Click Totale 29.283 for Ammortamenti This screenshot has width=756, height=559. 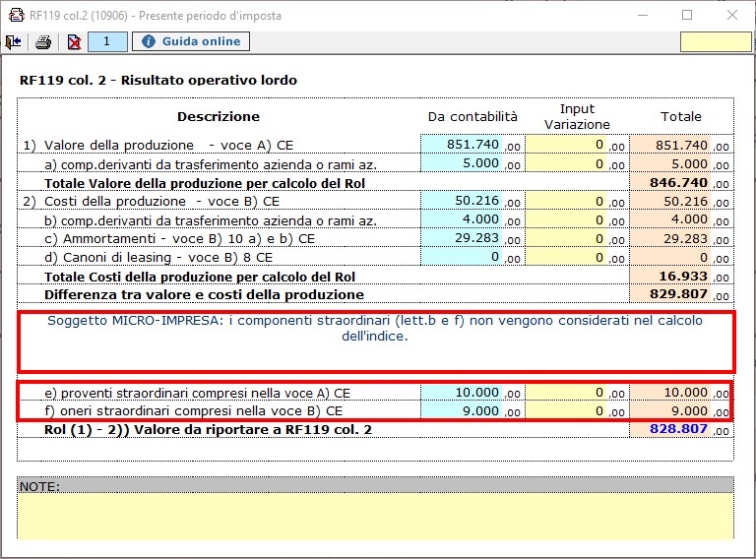[x=670, y=238]
